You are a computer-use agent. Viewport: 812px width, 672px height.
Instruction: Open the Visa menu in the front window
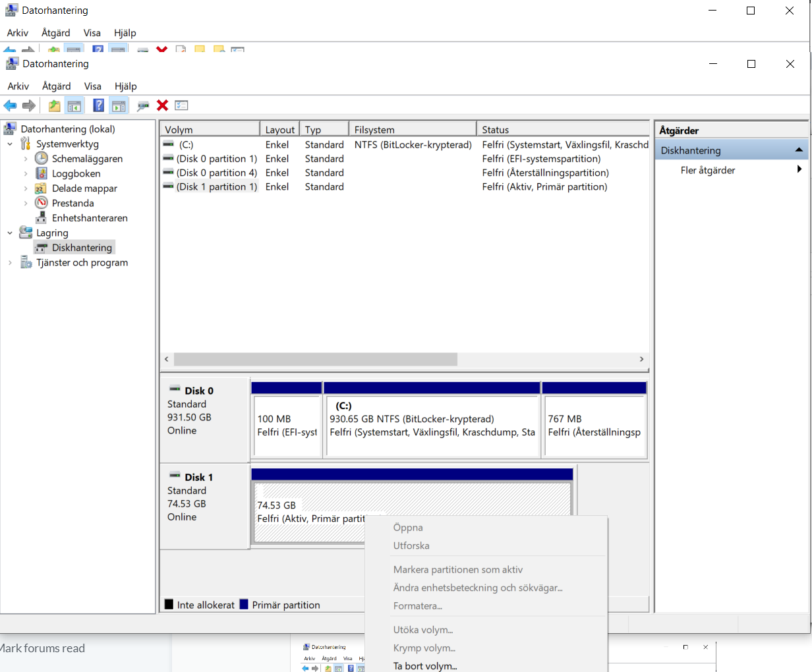point(93,86)
